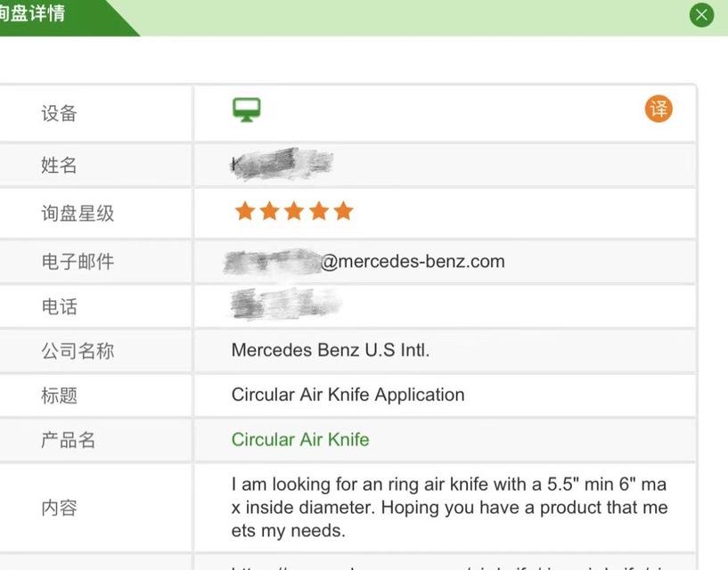This screenshot has width=728, height=570.
Task: Click the 电子邮件 row label
Action: click(x=78, y=262)
